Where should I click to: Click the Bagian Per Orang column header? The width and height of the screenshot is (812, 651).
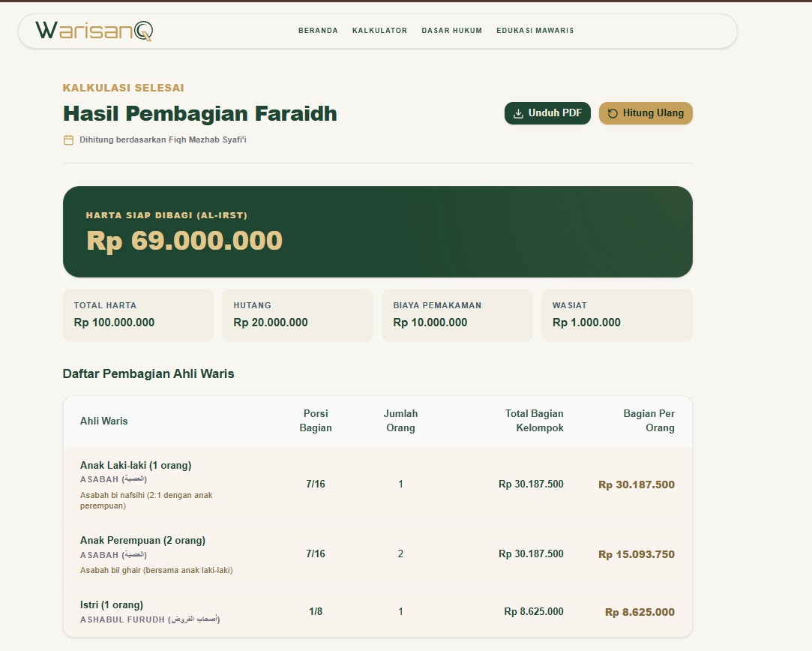(649, 421)
